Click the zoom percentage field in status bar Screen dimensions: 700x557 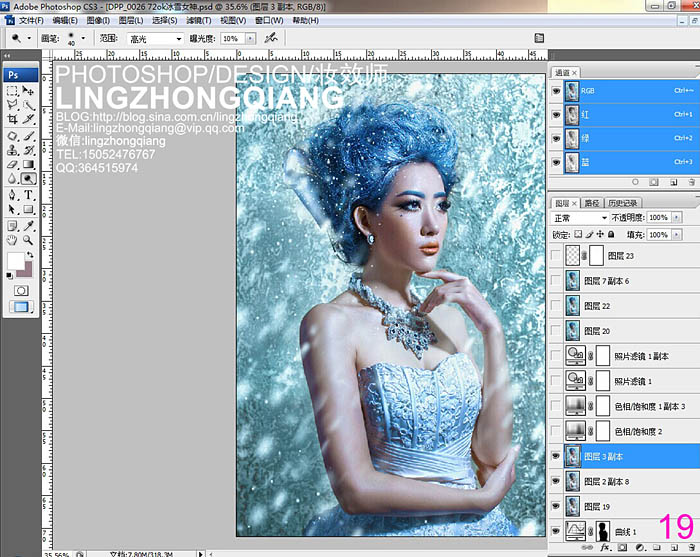click(x=57, y=554)
